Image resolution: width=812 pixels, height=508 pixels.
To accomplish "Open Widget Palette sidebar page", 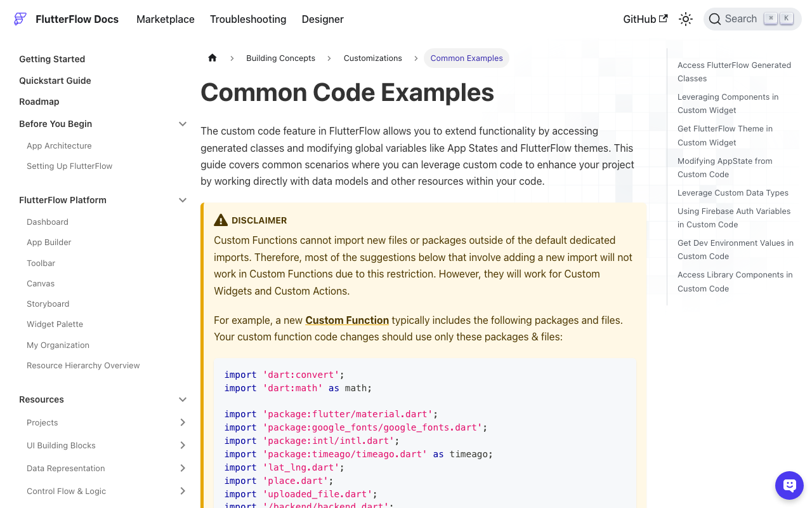I will click(x=55, y=324).
